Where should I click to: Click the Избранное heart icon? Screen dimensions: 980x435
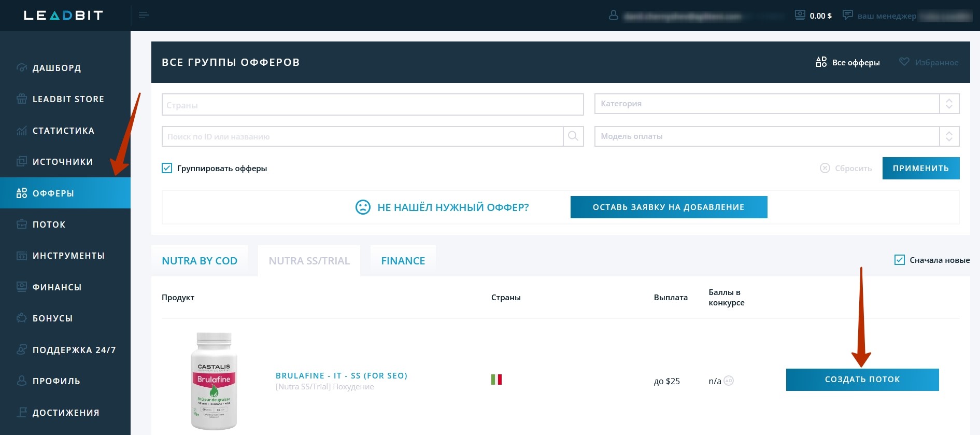(x=904, y=62)
